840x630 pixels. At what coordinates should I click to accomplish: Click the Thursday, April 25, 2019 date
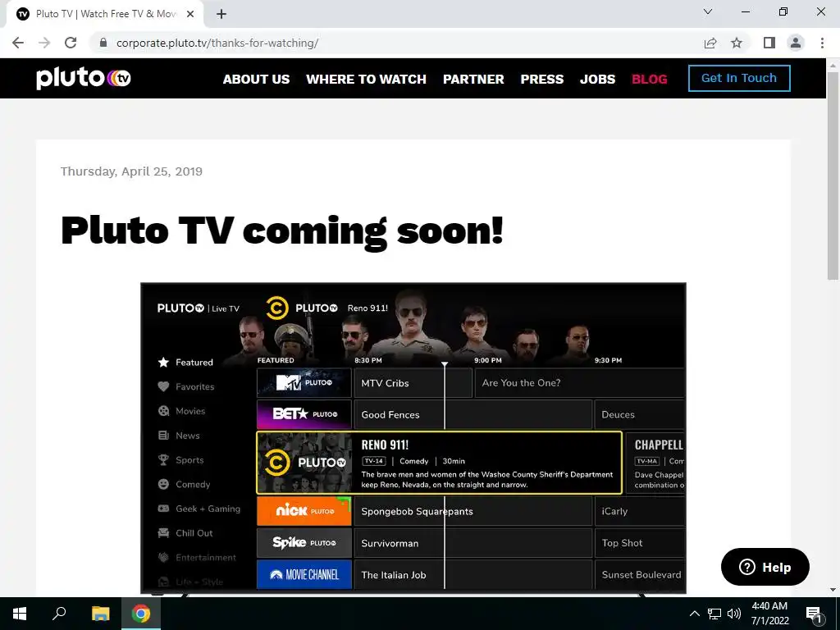(131, 171)
